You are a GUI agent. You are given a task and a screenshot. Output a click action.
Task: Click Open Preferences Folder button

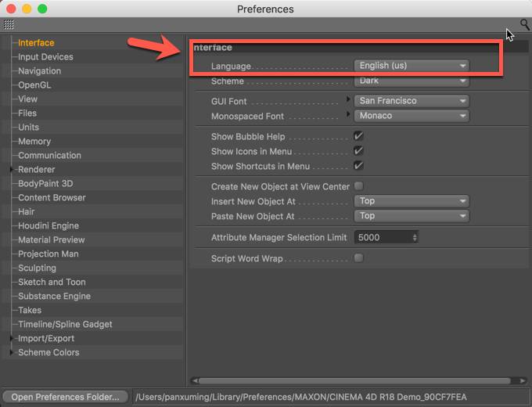(65, 397)
